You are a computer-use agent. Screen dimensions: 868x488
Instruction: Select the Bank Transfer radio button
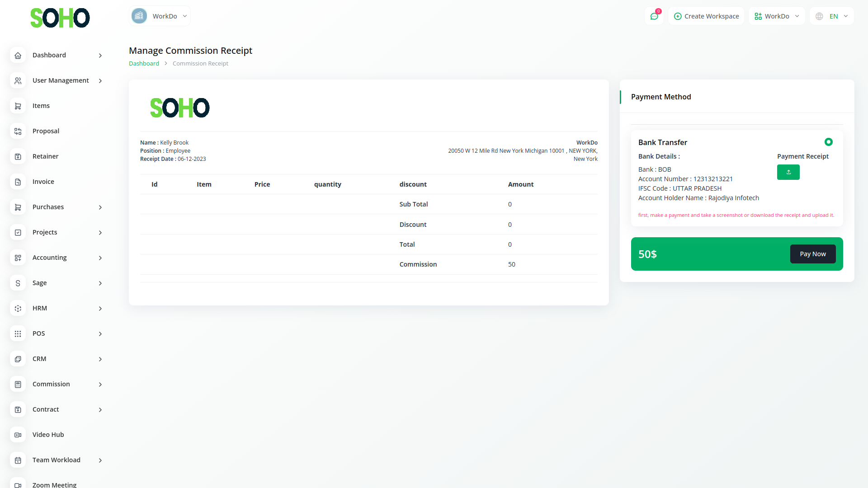828,142
